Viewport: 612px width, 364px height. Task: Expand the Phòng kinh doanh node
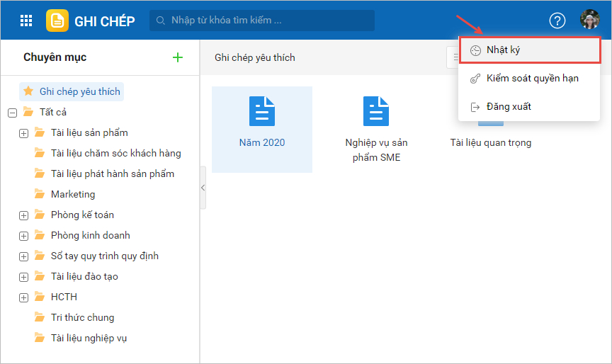[x=24, y=237]
